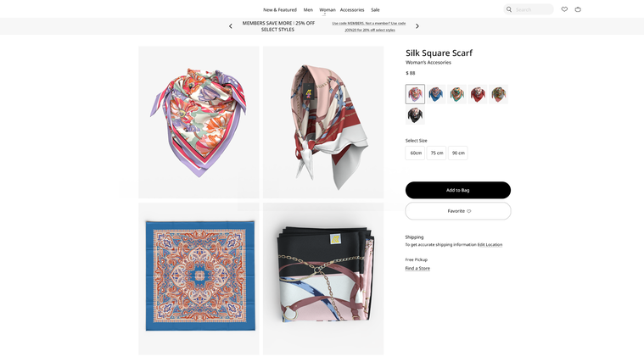Open the Accessories menu

coord(352,9)
